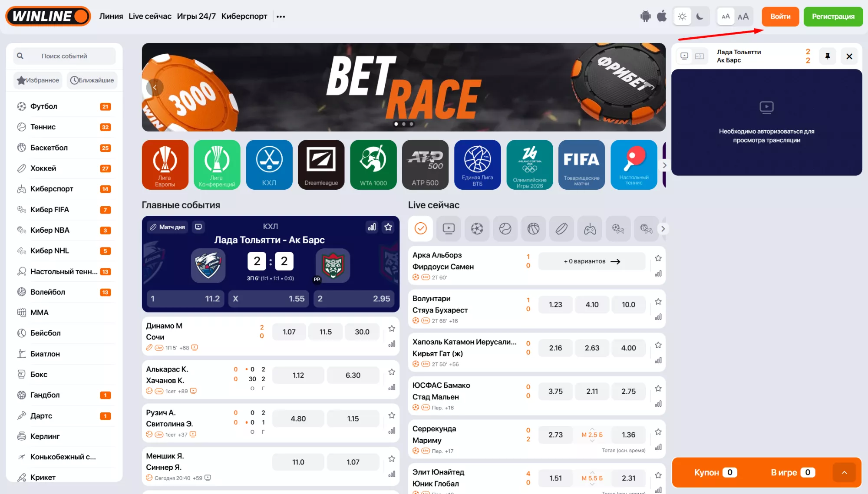Viewport: 868px width, 494px height.
Task: Show more live sport filters arrow
Action: 663,228
